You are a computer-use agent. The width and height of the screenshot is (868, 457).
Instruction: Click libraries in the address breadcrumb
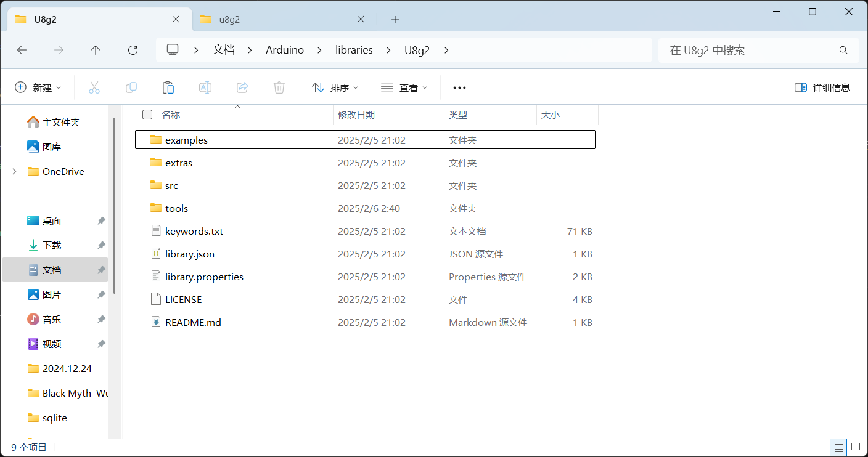(354, 51)
